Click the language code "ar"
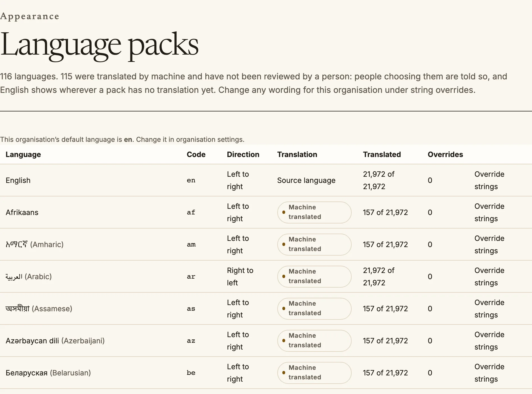532x394 pixels. point(191,277)
